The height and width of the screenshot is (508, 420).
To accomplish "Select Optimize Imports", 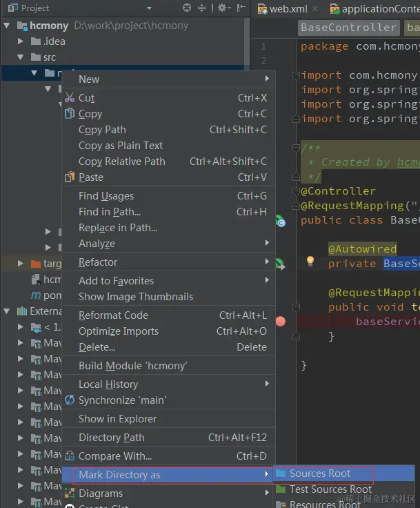I will point(169,331).
